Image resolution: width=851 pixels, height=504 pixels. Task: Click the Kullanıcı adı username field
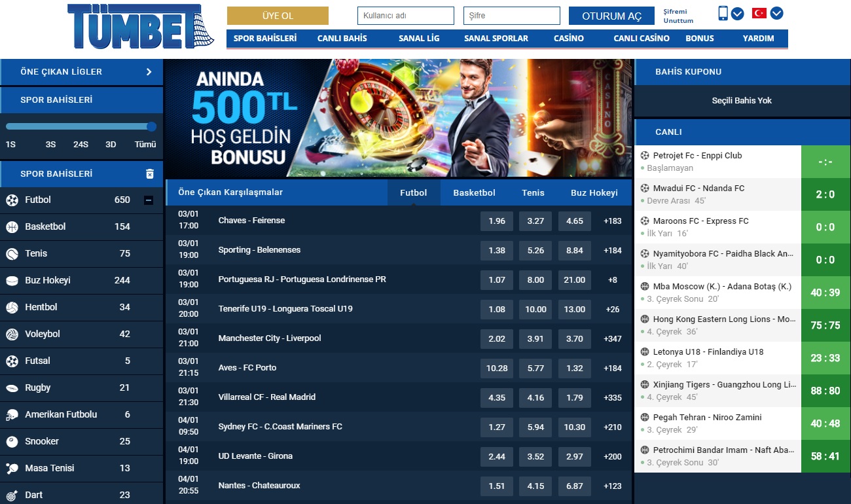pos(405,16)
